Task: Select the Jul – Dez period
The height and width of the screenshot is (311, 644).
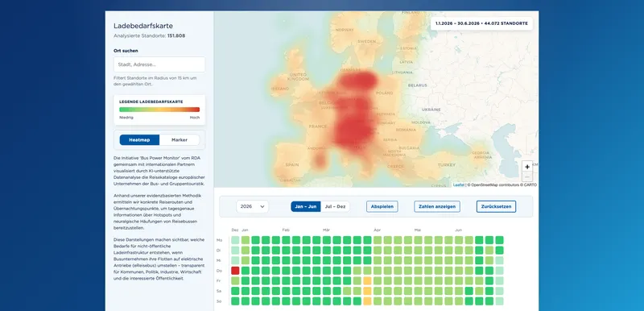Action: tap(335, 206)
